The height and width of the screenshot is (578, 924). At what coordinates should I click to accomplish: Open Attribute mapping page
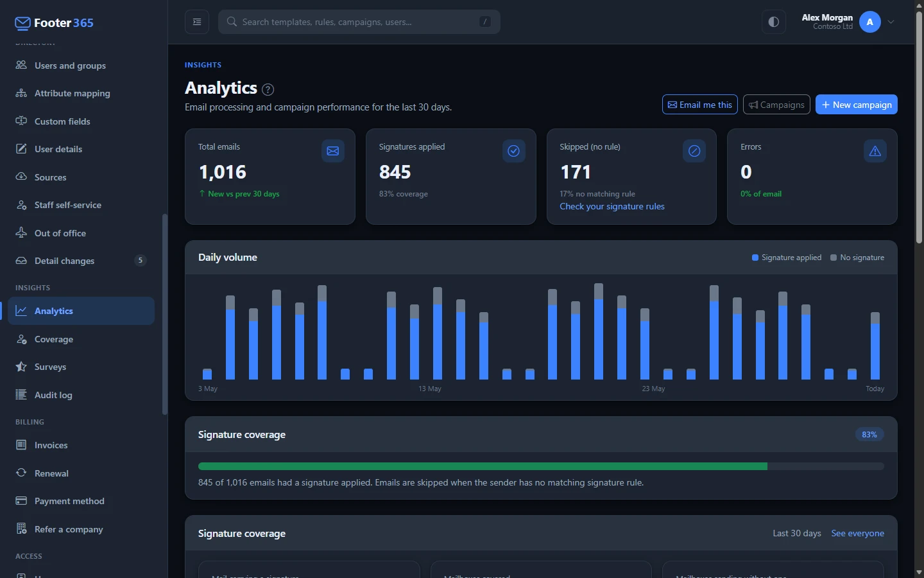coord(81,93)
